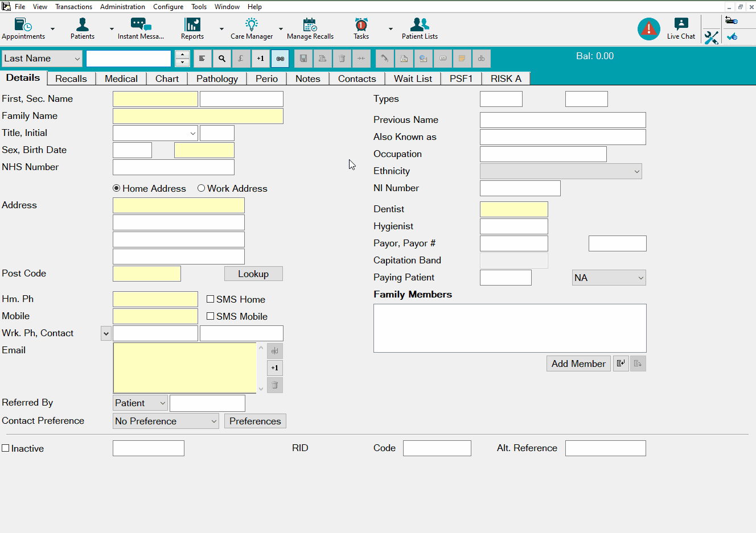756x533 pixels.
Task: Open the Administration menu
Action: coord(122,7)
